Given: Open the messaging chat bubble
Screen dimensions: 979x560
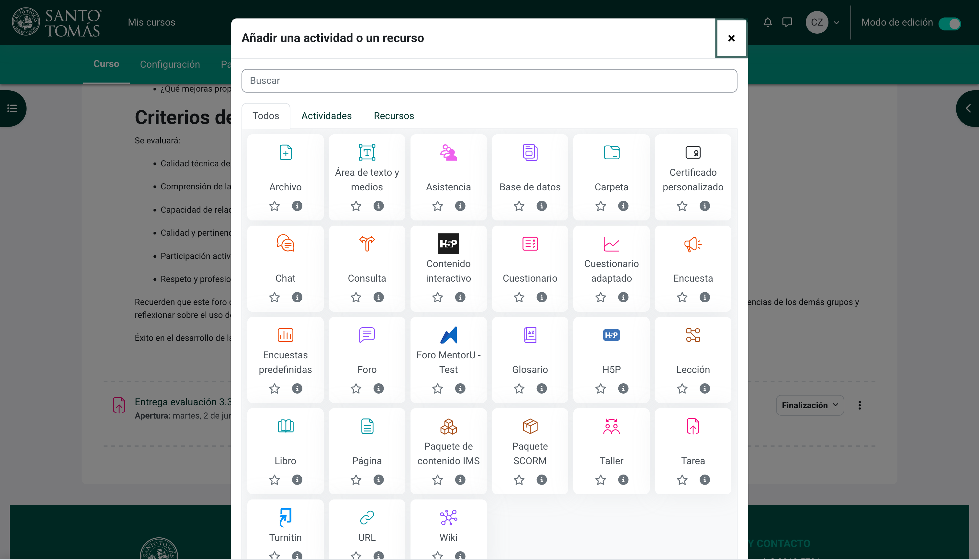Looking at the screenshot, I should tap(787, 23).
